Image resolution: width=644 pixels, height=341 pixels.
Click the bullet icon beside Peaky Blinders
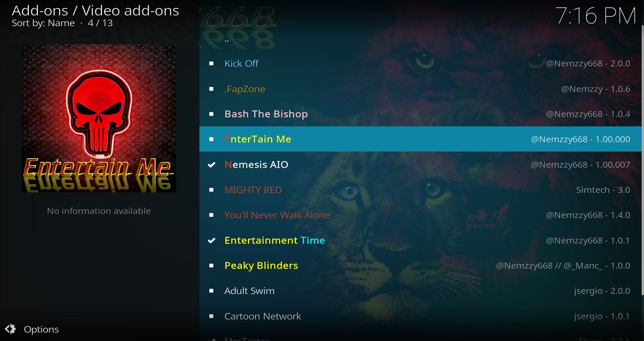211,266
